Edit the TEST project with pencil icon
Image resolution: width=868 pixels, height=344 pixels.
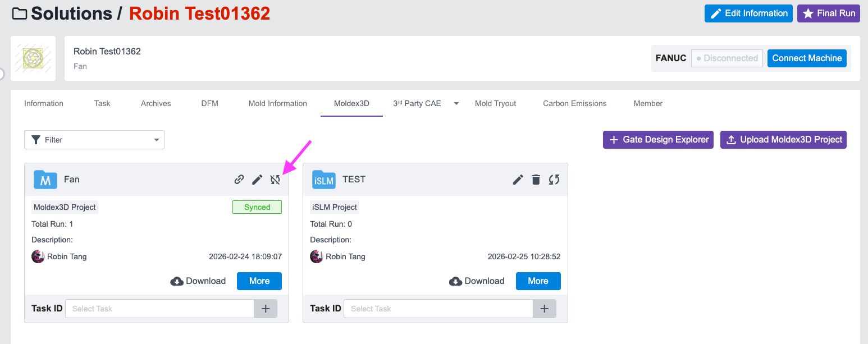point(518,180)
